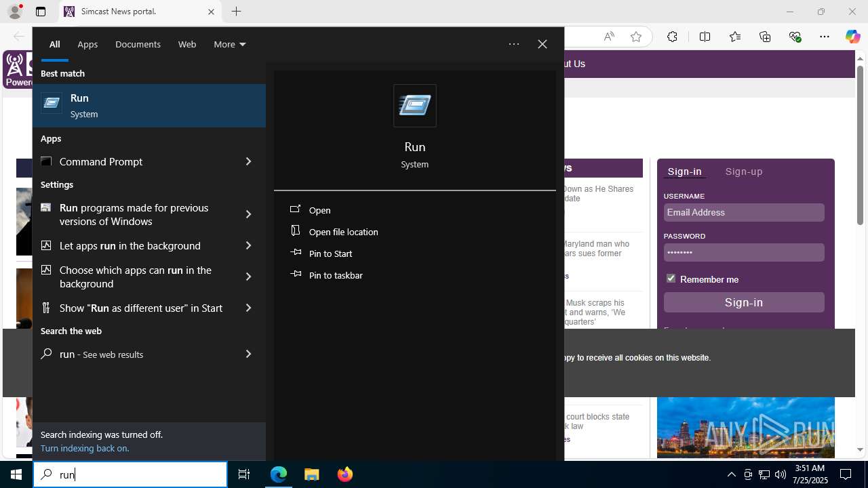This screenshot has height=488, width=868.
Task: Click Turn indexing back on link
Action: point(85,448)
